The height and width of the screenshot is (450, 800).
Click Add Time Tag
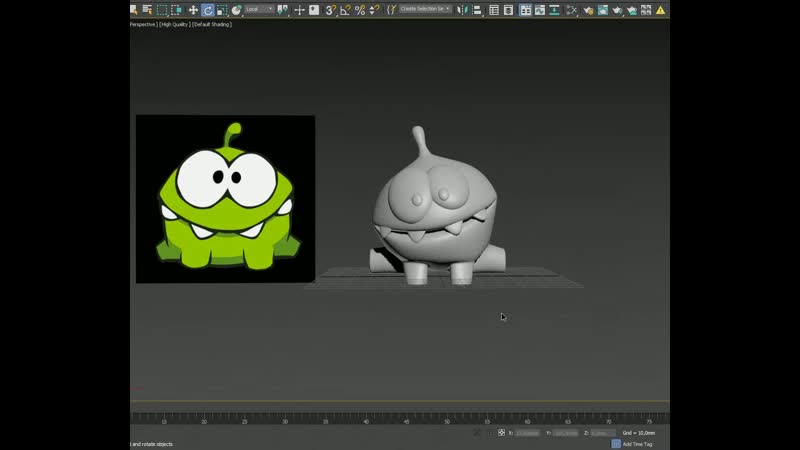click(x=637, y=444)
